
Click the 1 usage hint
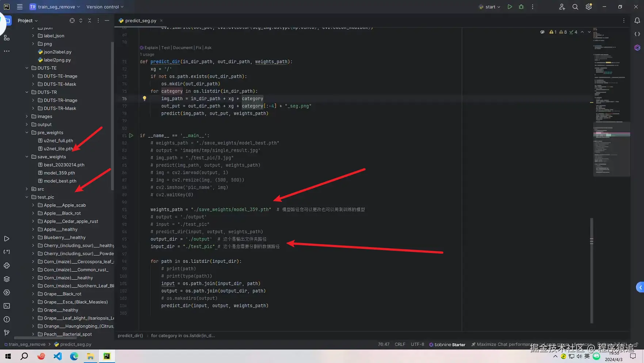pos(147,54)
